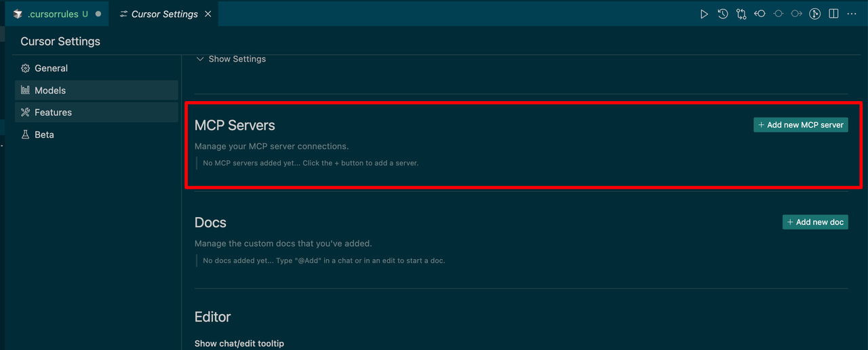Click the flask icon next to Beta

[x=25, y=134]
